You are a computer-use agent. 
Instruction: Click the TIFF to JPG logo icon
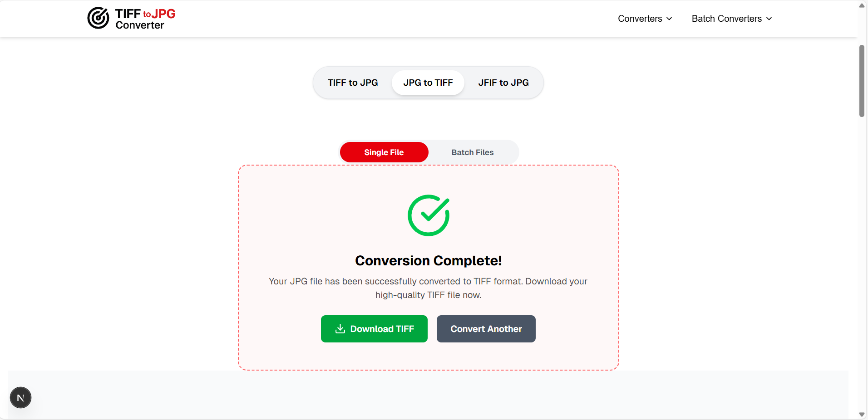[98, 18]
